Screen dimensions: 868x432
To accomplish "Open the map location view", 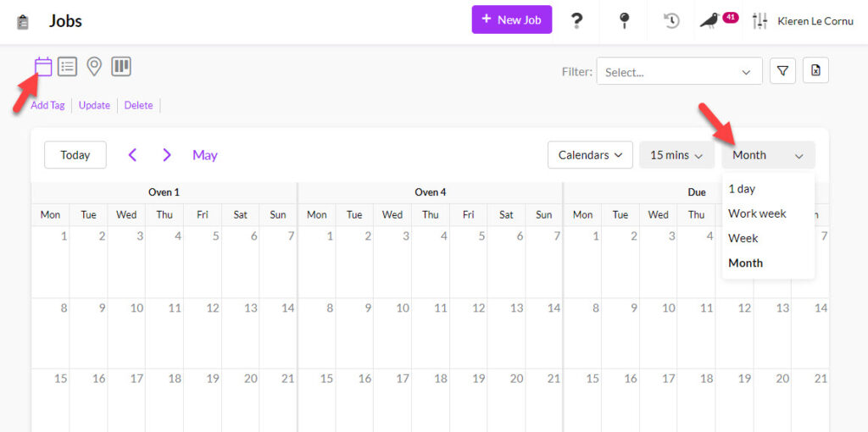I will tap(94, 66).
